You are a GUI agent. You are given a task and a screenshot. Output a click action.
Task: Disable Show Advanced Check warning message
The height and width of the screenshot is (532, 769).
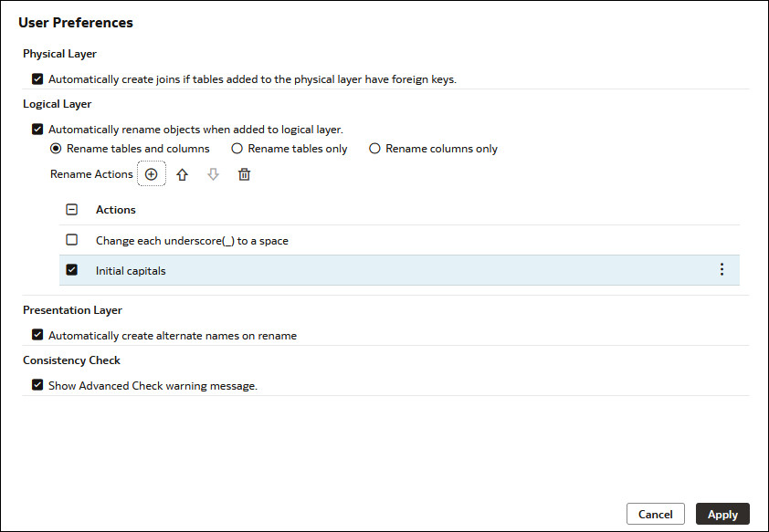(37, 385)
